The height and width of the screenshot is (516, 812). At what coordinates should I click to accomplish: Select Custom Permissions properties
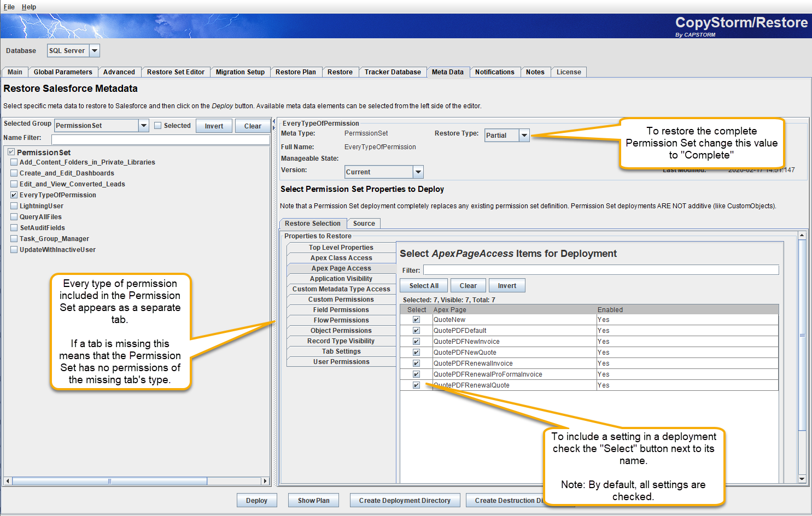(x=341, y=300)
